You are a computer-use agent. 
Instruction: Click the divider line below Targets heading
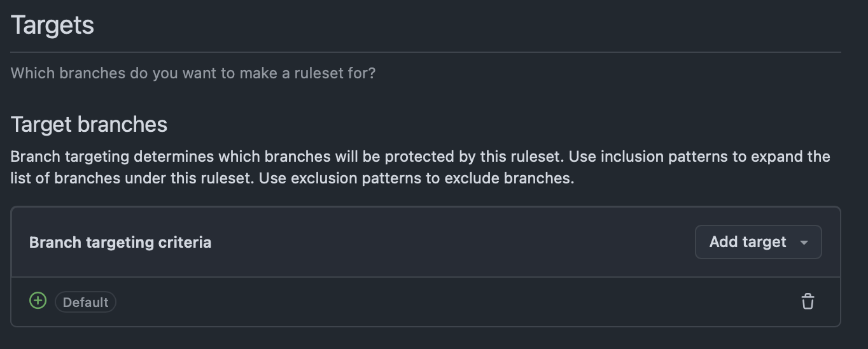[x=426, y=52]
